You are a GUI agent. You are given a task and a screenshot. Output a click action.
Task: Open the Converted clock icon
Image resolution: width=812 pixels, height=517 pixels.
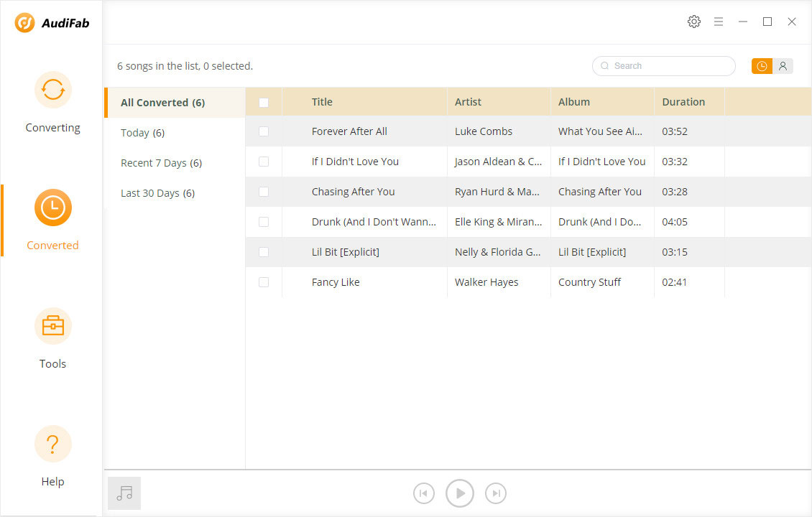coord(53,208)
